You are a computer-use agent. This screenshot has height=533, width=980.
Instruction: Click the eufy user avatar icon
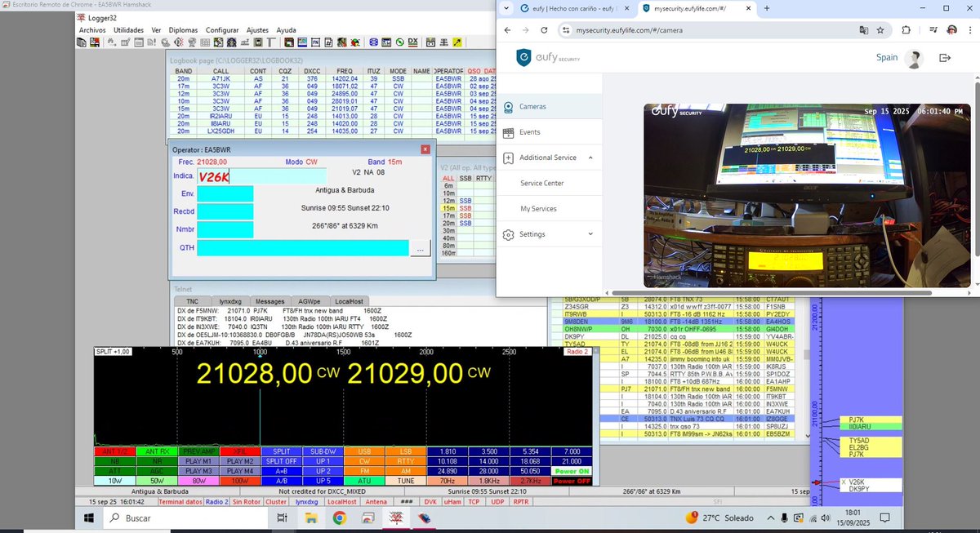click(914, 59)
